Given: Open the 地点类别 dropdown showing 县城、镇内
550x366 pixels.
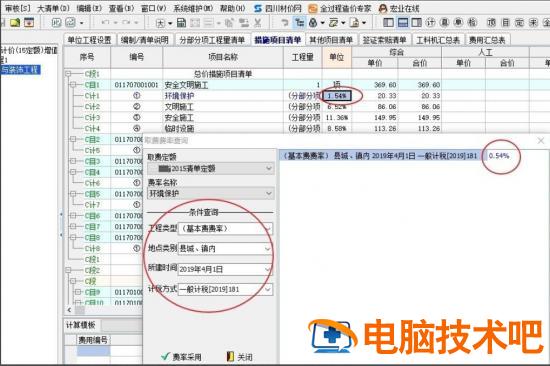Looking at the screenshot, I should [x=225, y=249].
